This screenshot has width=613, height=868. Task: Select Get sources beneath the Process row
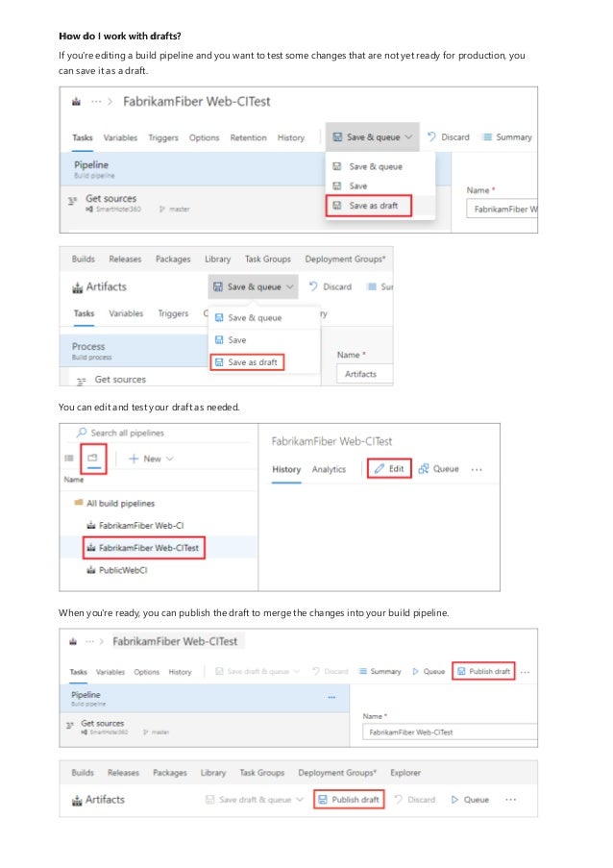pyautogui.click(x=120, y=379)
